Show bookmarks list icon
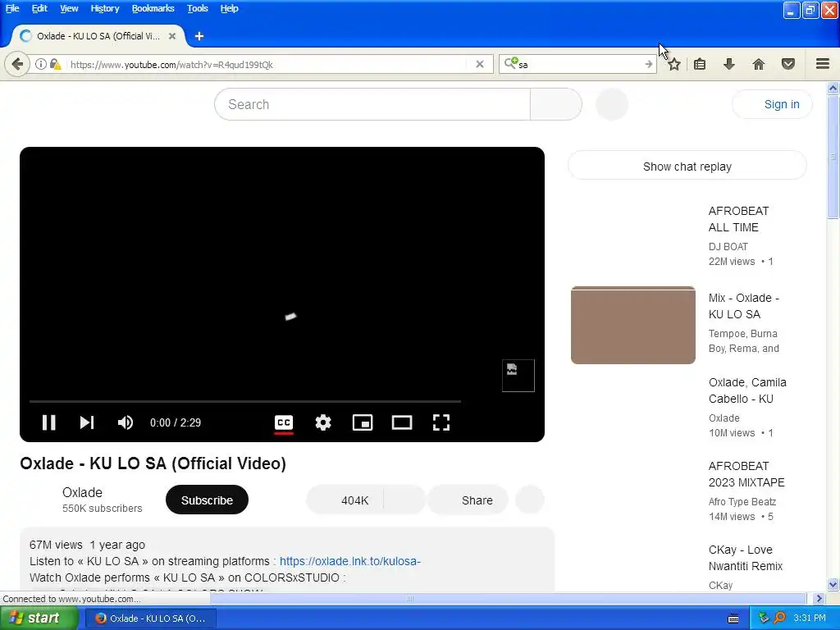The image size is (840, 630). pos(700,64)
